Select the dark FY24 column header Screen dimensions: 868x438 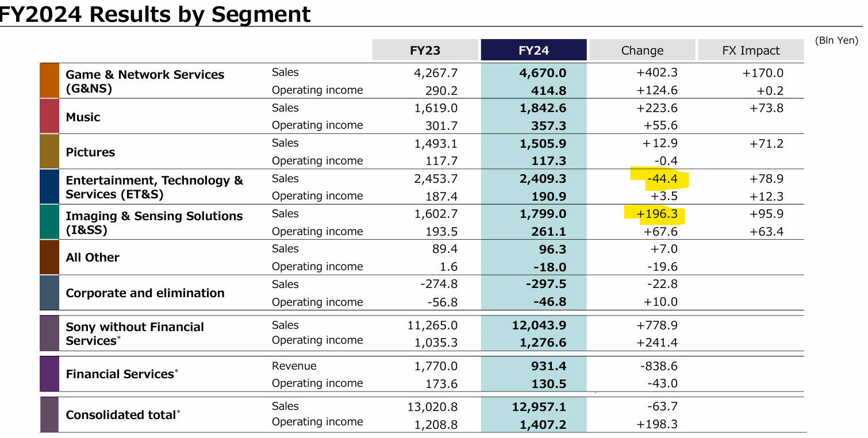[533, 50]
